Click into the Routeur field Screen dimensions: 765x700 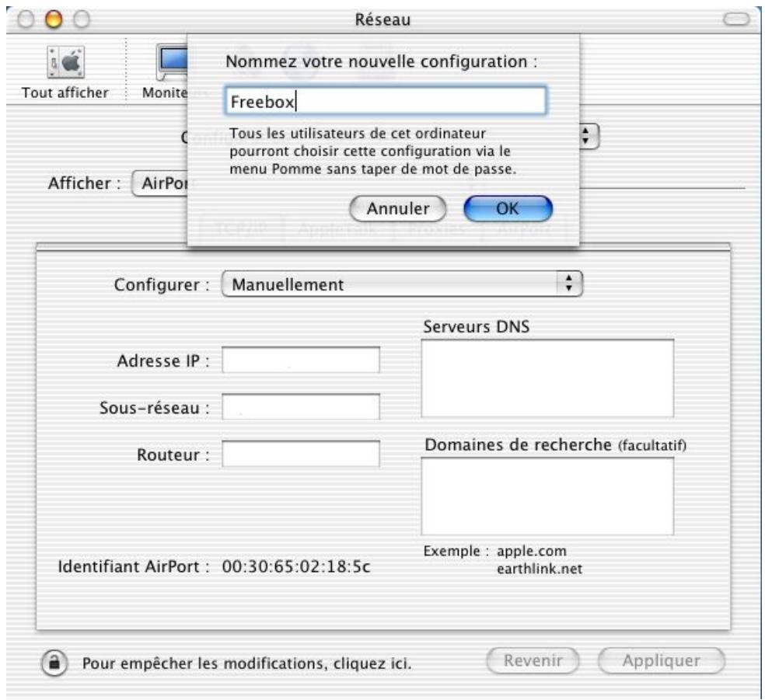[301, 454]
